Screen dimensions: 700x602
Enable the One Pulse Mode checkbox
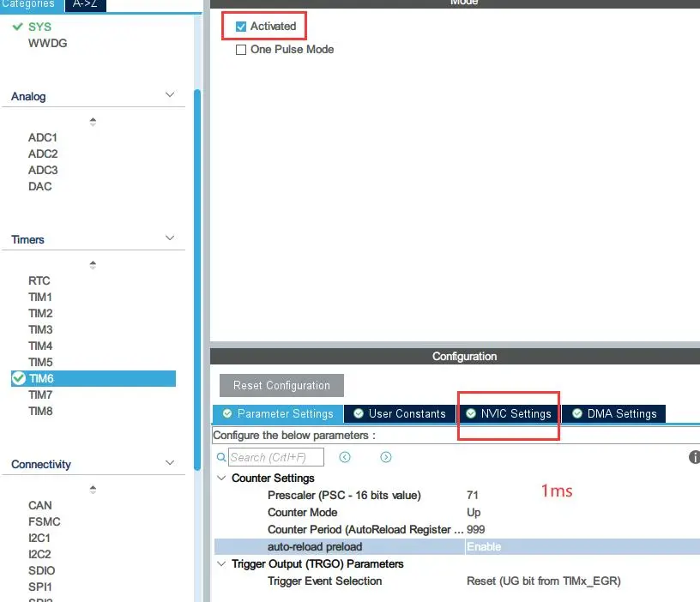[x=241, y=50]
